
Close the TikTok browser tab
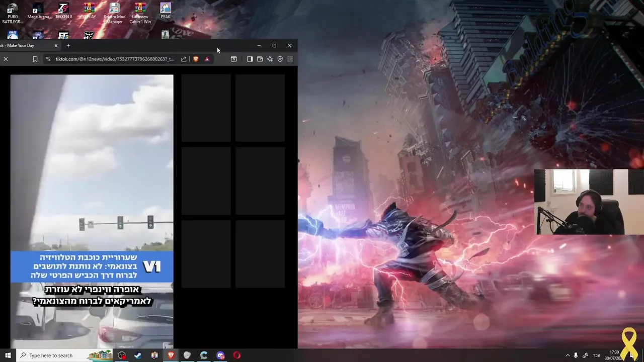pyautogui.click(x=56, y=45)
